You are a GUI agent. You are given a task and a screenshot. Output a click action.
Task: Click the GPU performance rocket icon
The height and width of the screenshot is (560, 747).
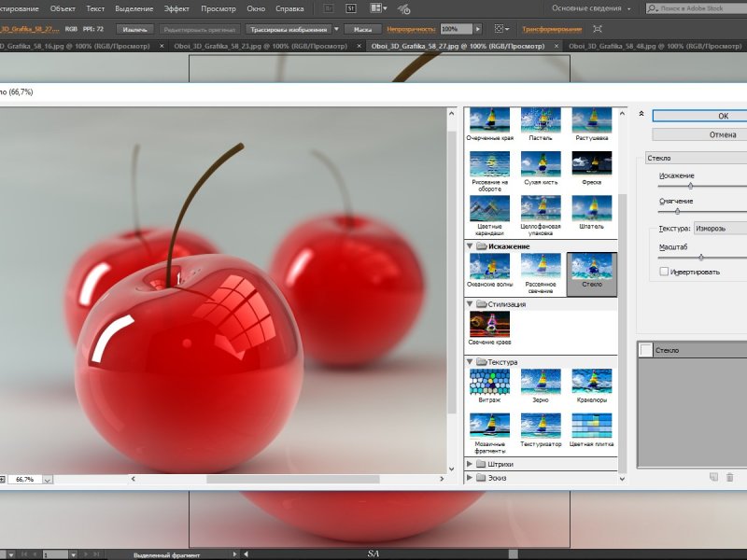pos(403,8)
